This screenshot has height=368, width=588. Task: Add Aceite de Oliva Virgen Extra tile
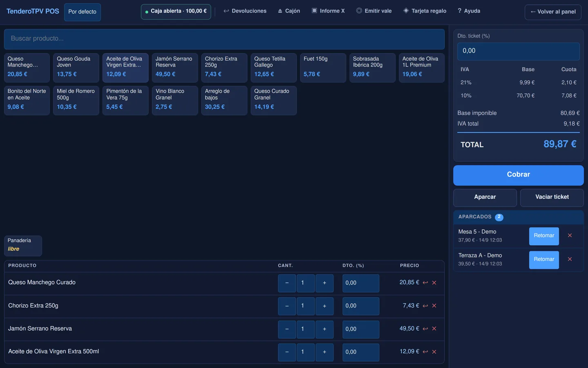125,68
